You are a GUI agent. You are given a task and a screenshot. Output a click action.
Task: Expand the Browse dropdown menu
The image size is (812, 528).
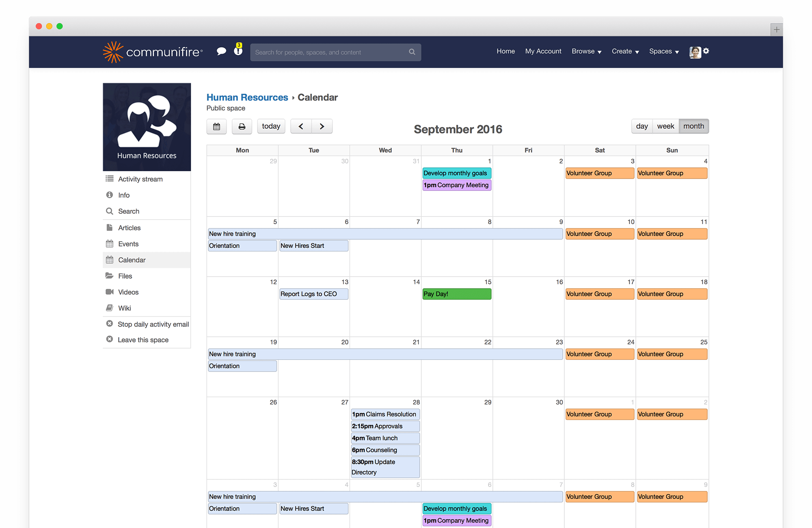point(586,51)
